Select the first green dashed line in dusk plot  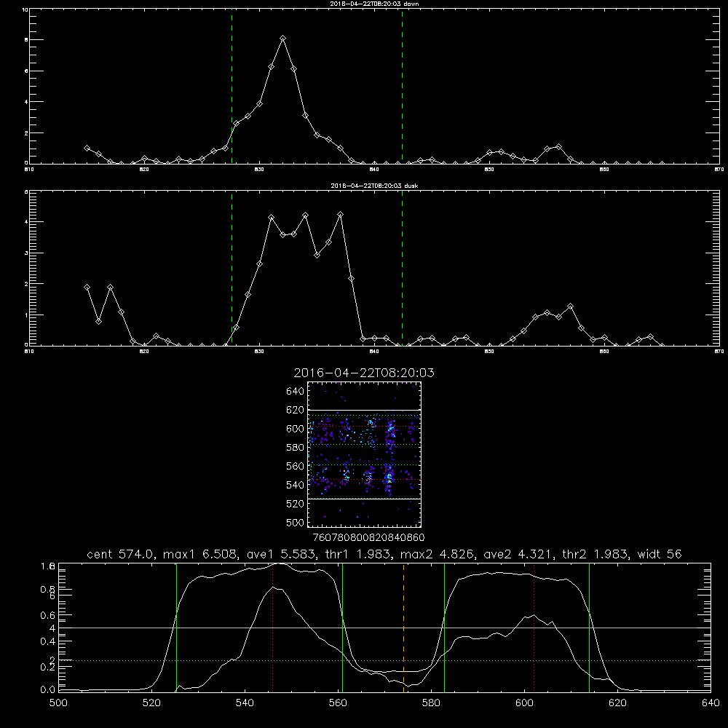tap(232, 269)
